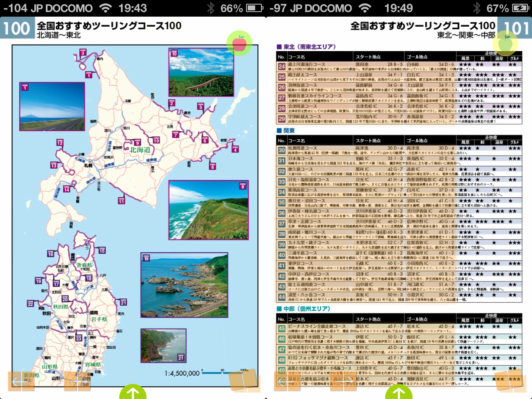Image resolution: width=532 pixels, height=399 pixels.
Task: Tap the 秋田県 prefecture label
Action: [x=61, y=306]
